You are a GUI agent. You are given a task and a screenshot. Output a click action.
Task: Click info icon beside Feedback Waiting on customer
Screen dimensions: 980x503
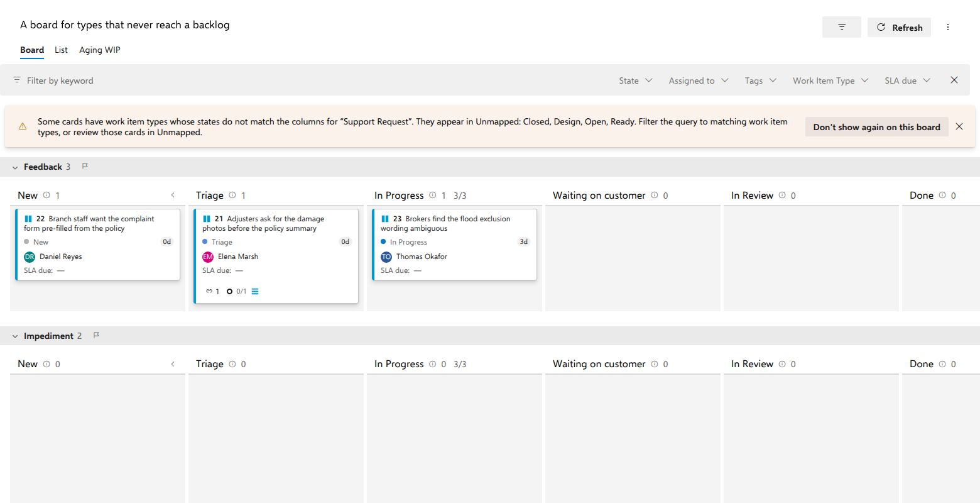655,195
